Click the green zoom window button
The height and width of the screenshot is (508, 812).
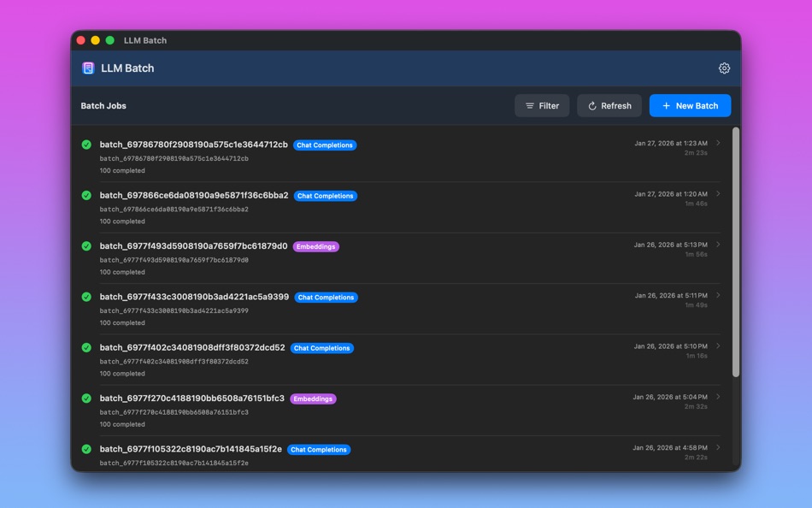click(x=109, y=40)
